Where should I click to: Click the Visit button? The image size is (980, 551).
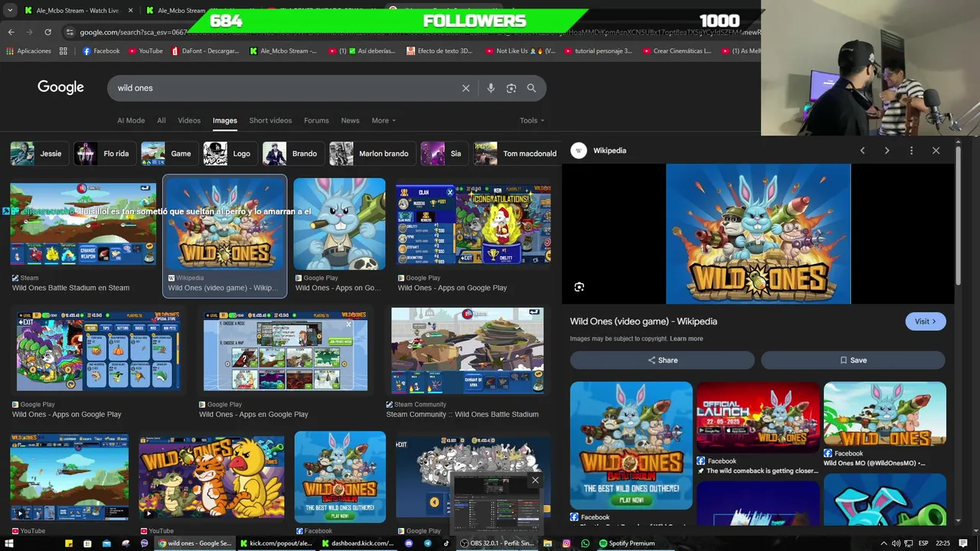point(925,321)
